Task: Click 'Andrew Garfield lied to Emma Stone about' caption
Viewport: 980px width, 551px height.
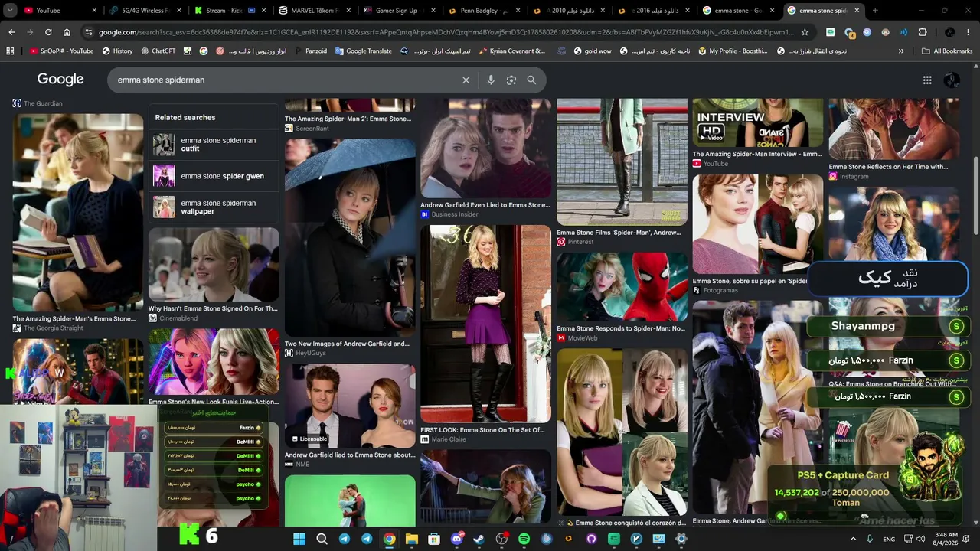Action: (350, 455)
